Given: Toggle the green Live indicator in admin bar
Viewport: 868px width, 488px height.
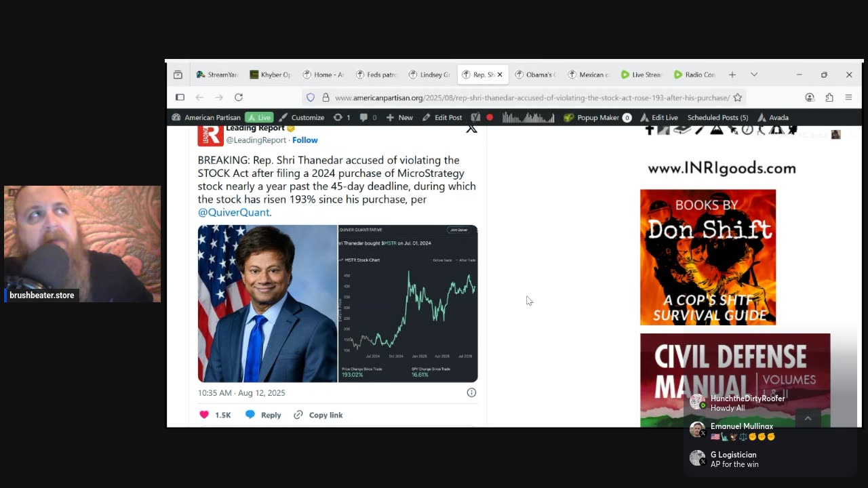Looking at the screenshot, I should [x=259, y=117].
